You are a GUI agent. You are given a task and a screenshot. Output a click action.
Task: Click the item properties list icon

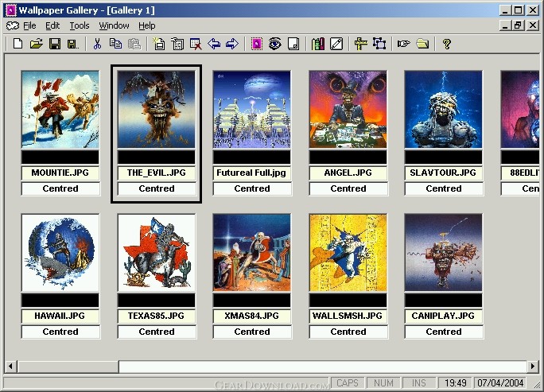pyautogui.click(x=177, y=44)
